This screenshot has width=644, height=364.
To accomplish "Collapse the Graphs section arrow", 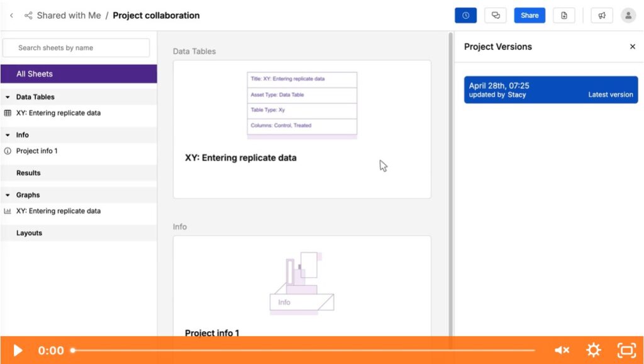I will tap(8, 195).
